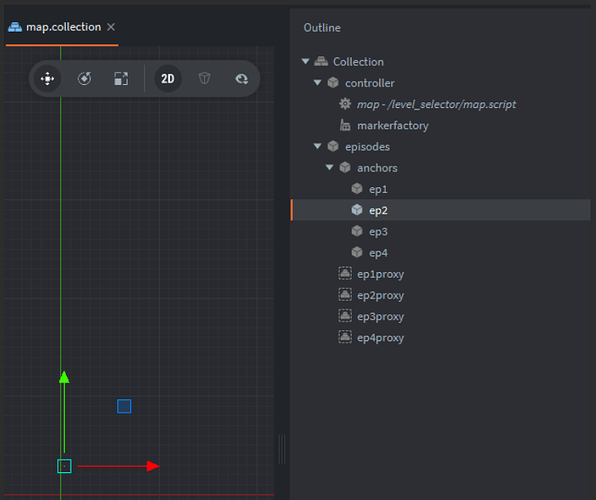Collapse the Collection root node
Screen dimensions: 596x500
point(305,61)
